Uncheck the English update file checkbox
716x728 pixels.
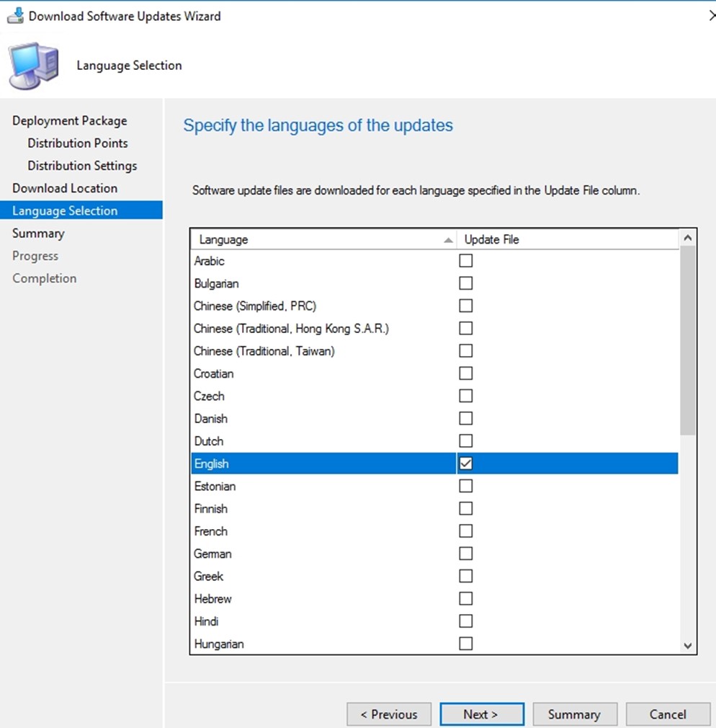click(x=465, y=463)
